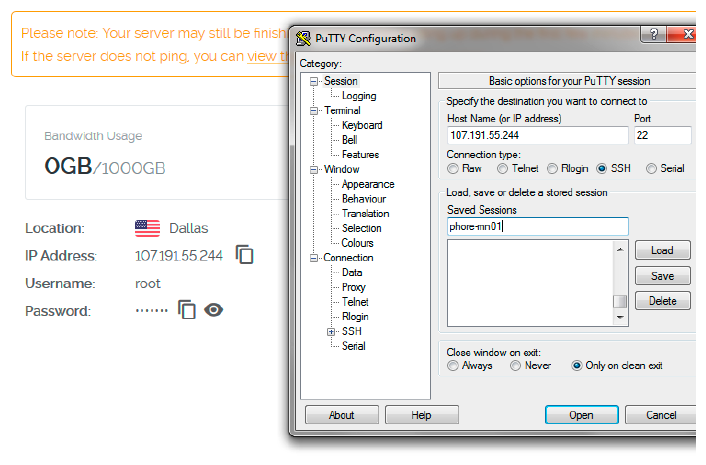The image size is (706, 465).
Task: Select Serial connection type
Action: [651, 169]
